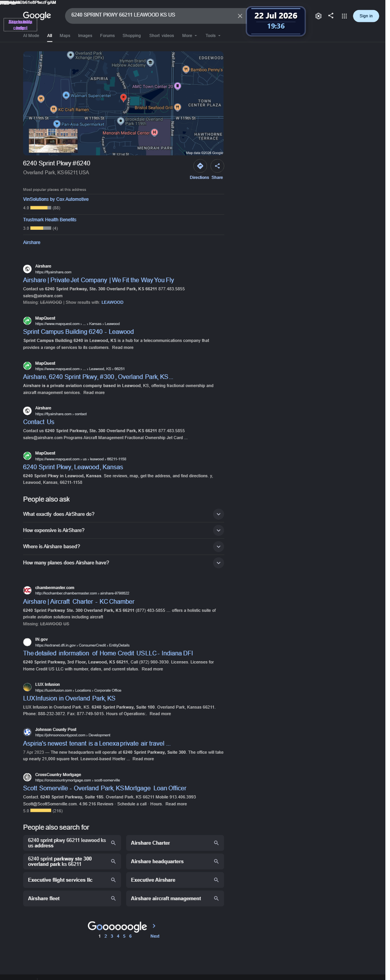Click the Sign in button
The width and height of the screenshot is (390, 980).
tap(366, 16)
